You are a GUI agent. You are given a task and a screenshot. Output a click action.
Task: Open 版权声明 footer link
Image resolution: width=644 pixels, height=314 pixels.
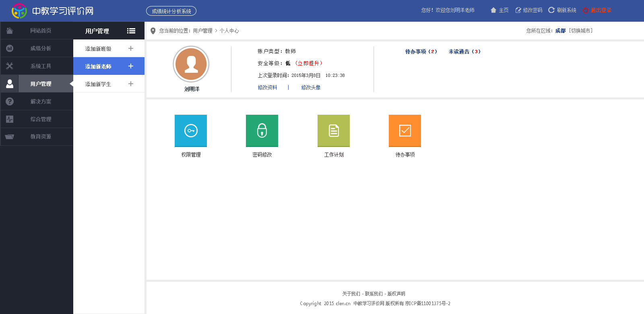point(396,294)
